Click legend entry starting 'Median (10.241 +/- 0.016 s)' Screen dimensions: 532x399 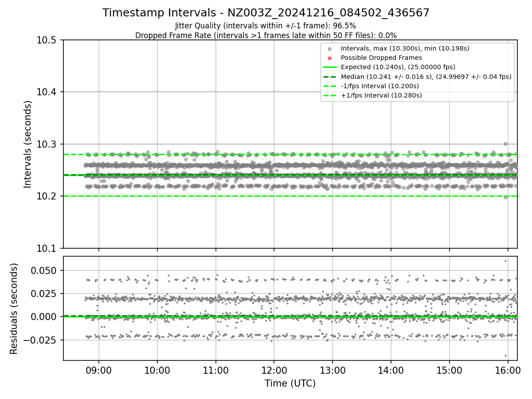coord(426,76)
